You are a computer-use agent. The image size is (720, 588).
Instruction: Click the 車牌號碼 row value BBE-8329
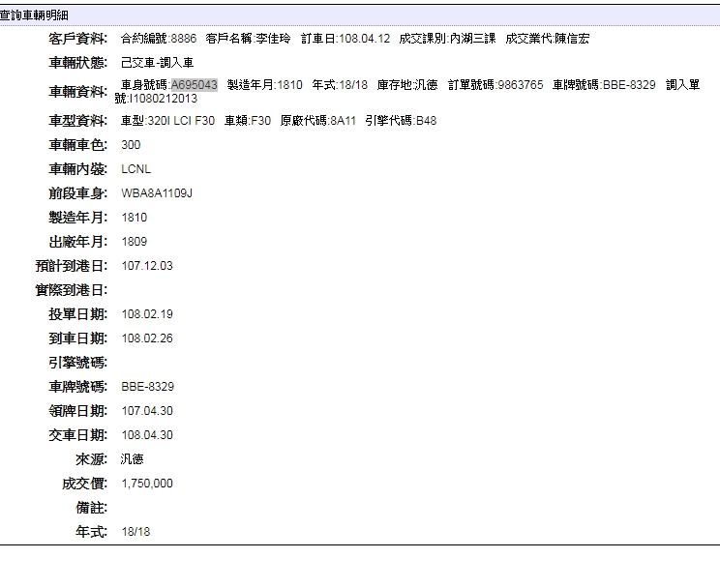click(148, 387)
